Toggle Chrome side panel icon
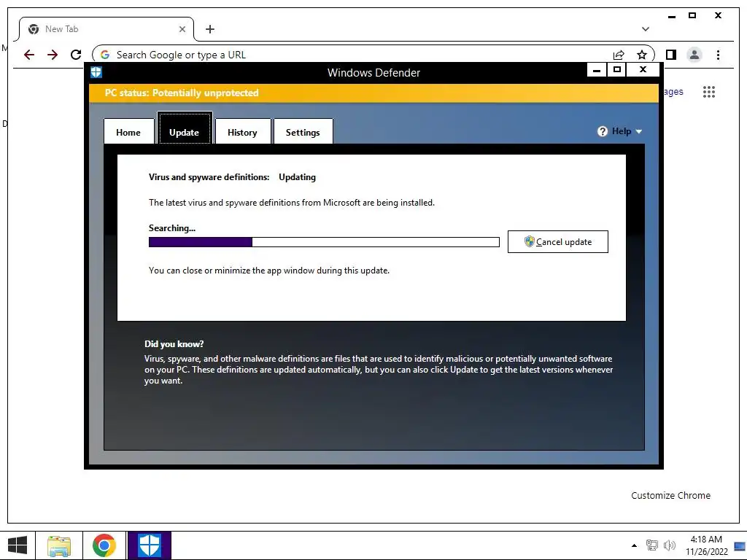The height and width of the screenshot is (560, 747). [671, 55]
